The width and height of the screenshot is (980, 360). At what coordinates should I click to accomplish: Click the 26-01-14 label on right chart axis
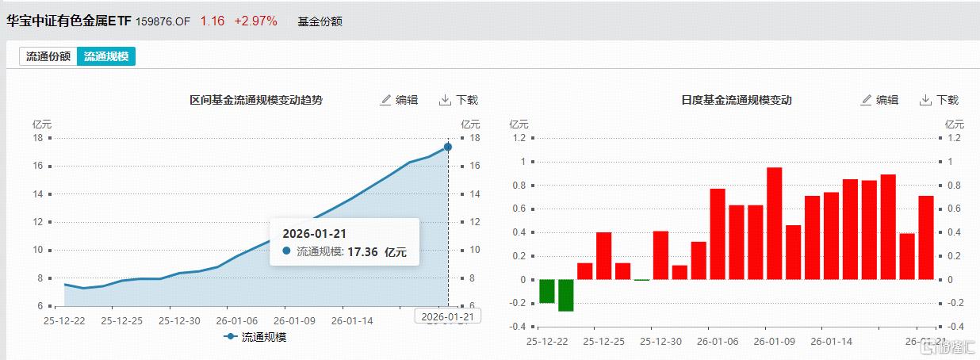832,342
